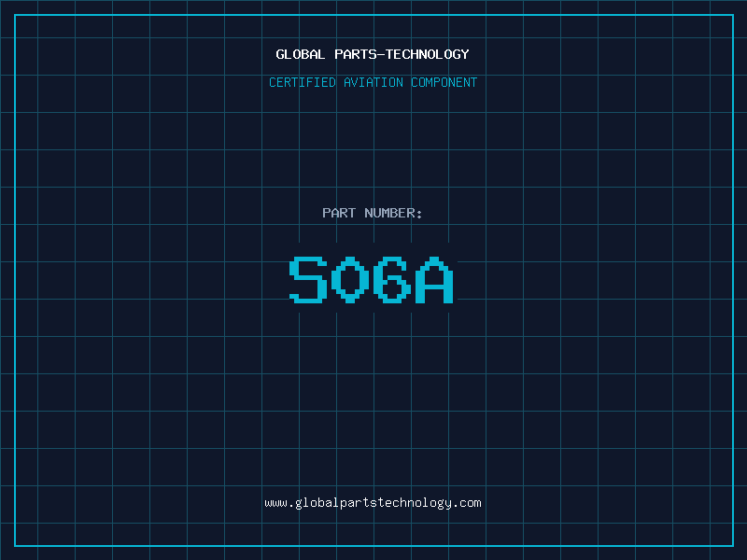Click the word PARTS-TECHNOLOGY in the header
Viewport: 747px width, 560px height.
pyautogui.click(x=402, y=54)
